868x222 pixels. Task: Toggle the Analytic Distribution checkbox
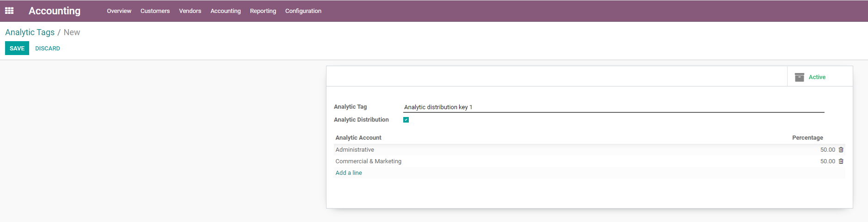coord(406,120)
